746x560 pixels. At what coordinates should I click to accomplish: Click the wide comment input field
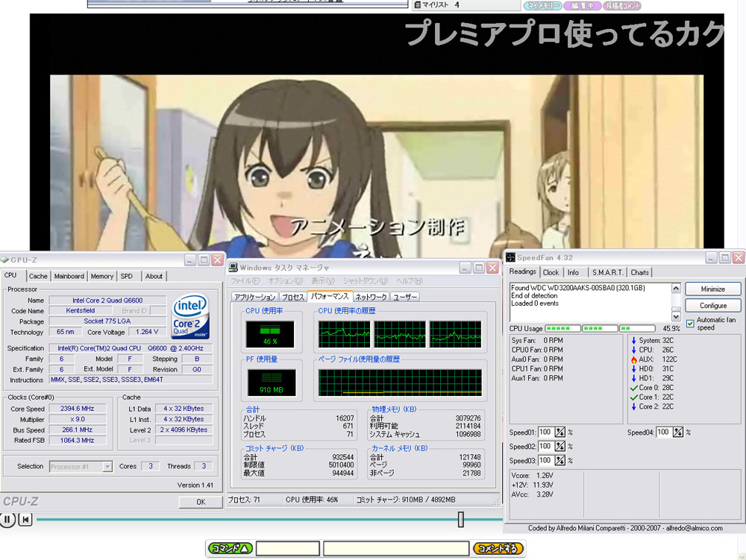[x=396, y=549]
